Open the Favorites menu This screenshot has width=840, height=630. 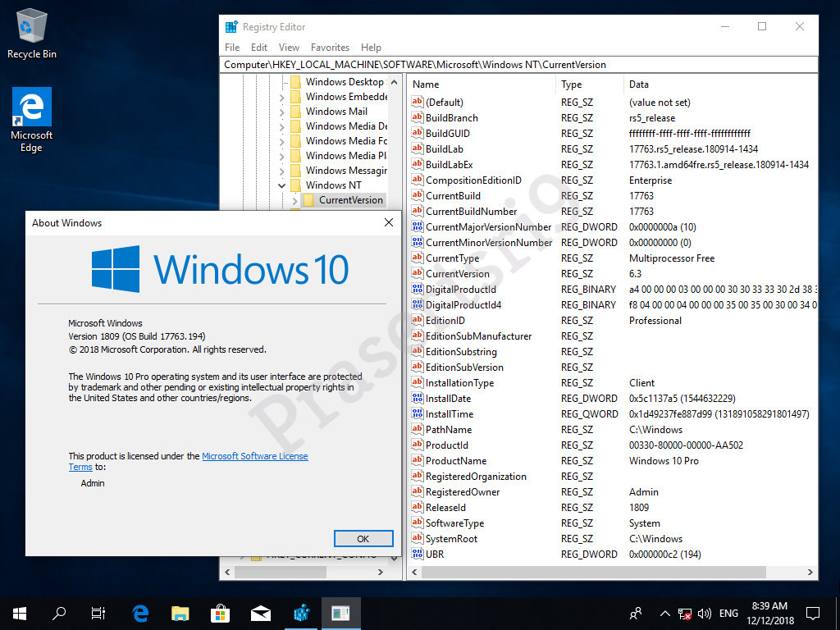tap(330, 47)
